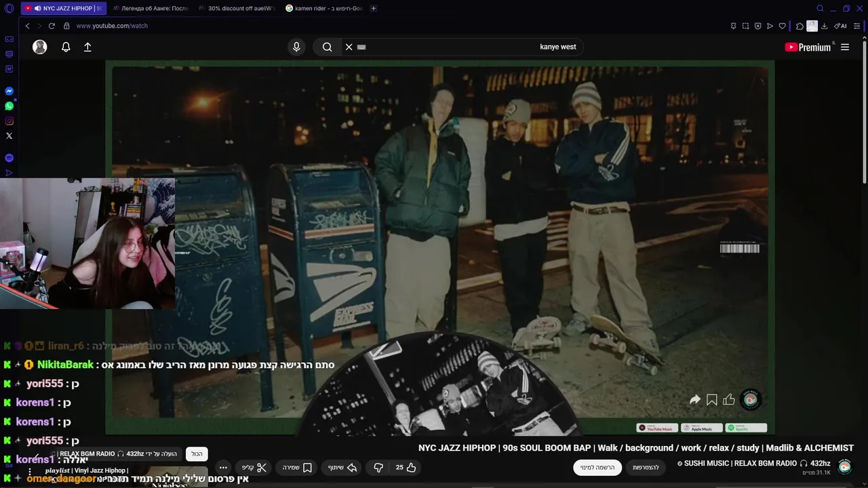Open the YouTube Music badge on video
Screen dimensions: 868x488
[x=657, y=428]
